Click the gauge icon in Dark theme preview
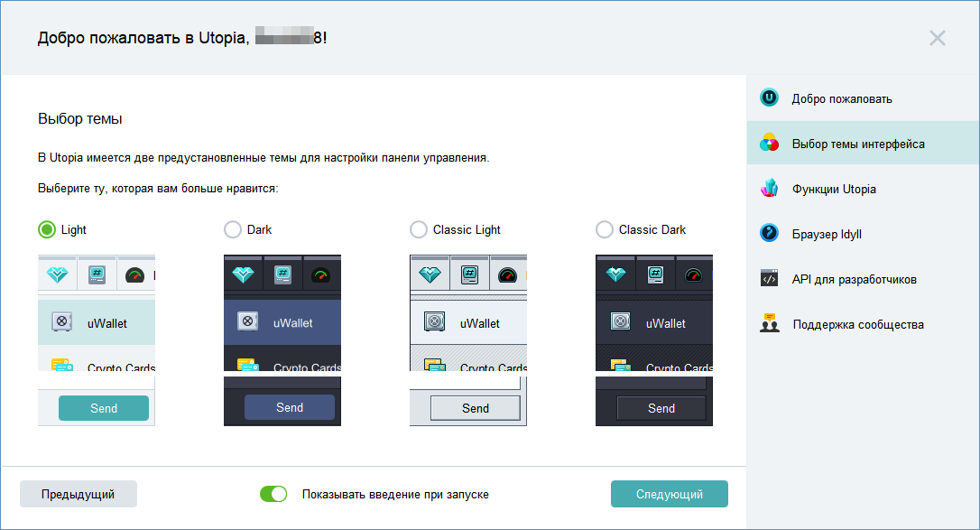Screen dimensions: 980x530 point(320,275)
